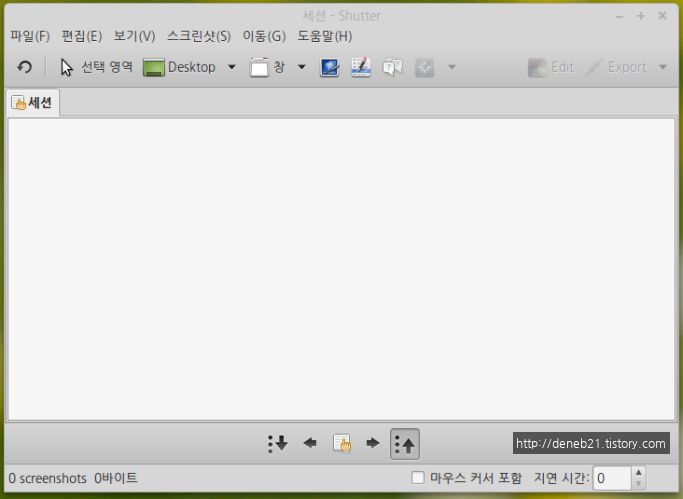Click the disabled Edit button
This screenshot has height=499, width=683.
click(551, 67)
